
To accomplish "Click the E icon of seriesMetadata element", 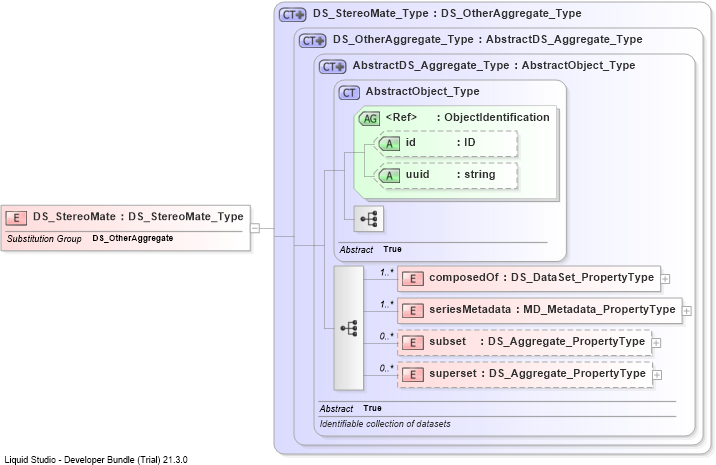I will 413,311.
